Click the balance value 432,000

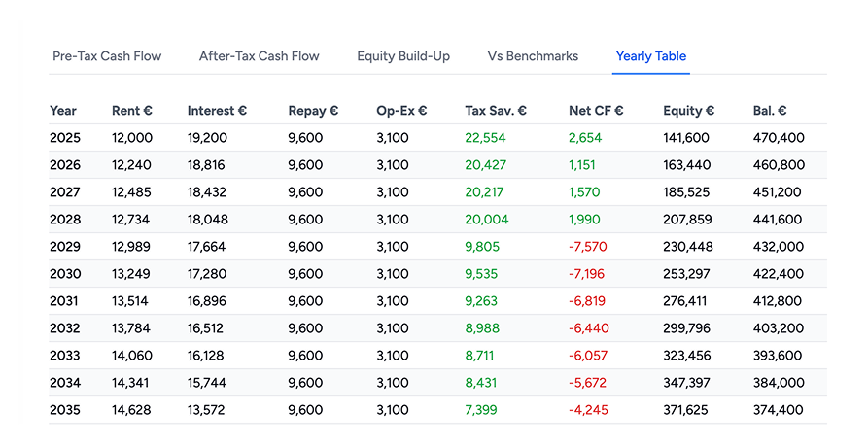pyautogui.click(x=779, y=247)
